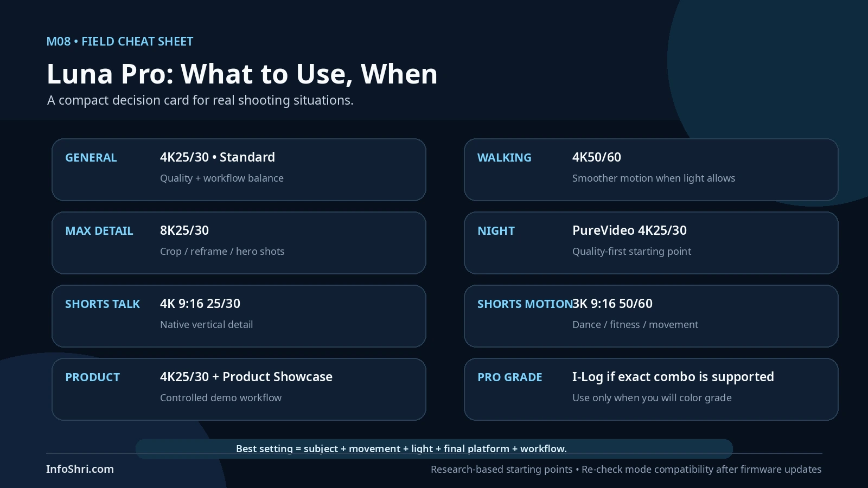Screen dimensions: 868x488
Task: Click the MAX DETAIL category label
Action: click(99, 231)
